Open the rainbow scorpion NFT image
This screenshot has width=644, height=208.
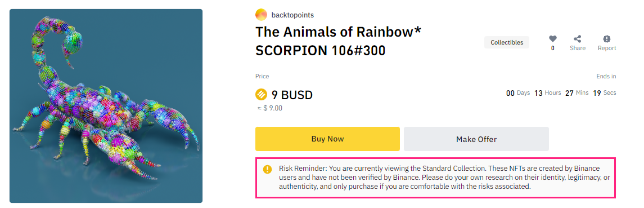106,106
